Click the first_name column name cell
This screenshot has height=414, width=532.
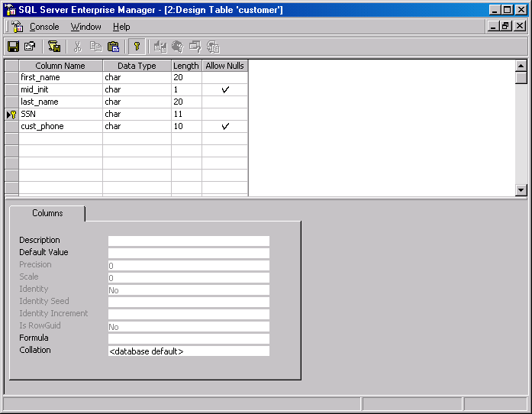[61, 77]
